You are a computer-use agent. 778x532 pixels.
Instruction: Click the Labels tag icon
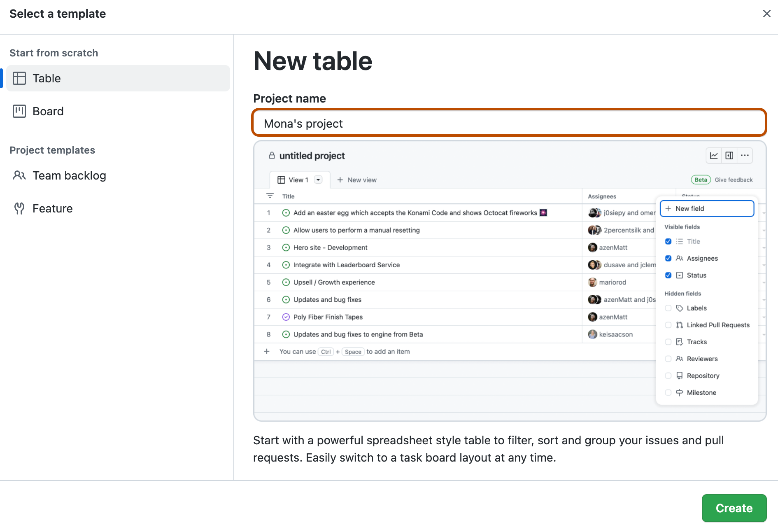click(680, 308)
